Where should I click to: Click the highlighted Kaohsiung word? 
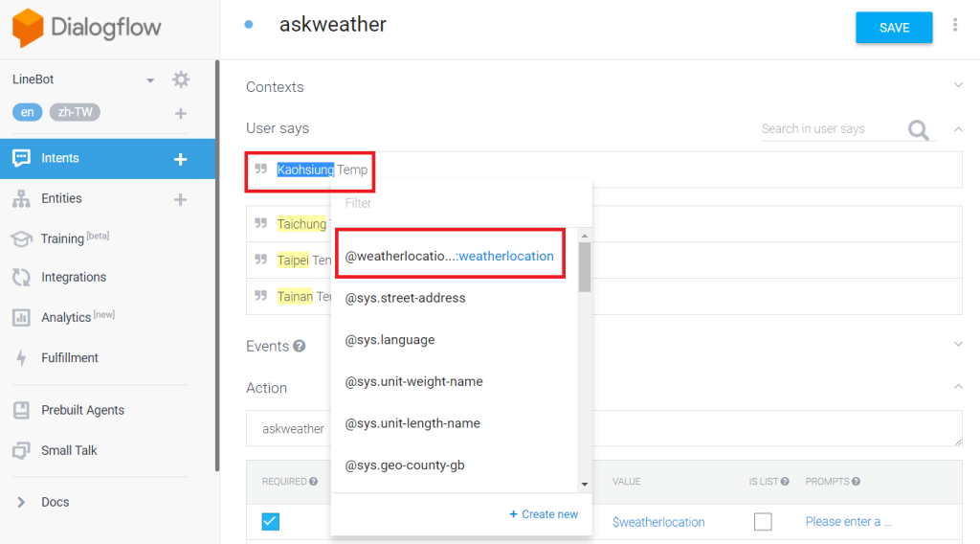pyautogui.click(x=305, y=170)
